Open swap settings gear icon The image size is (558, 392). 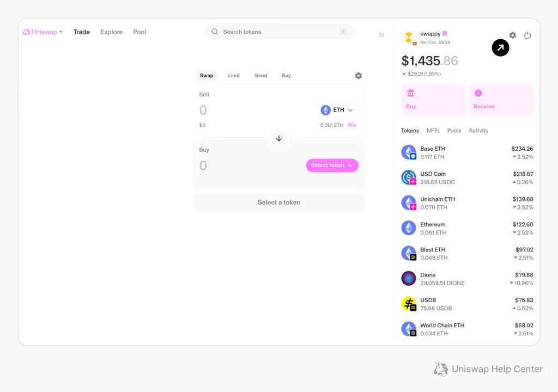359,76
